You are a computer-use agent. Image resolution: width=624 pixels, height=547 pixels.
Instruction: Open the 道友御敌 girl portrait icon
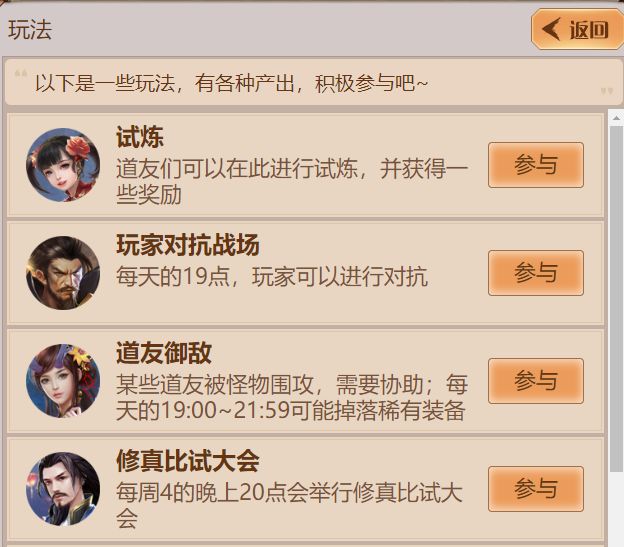[x=63, y=381]
